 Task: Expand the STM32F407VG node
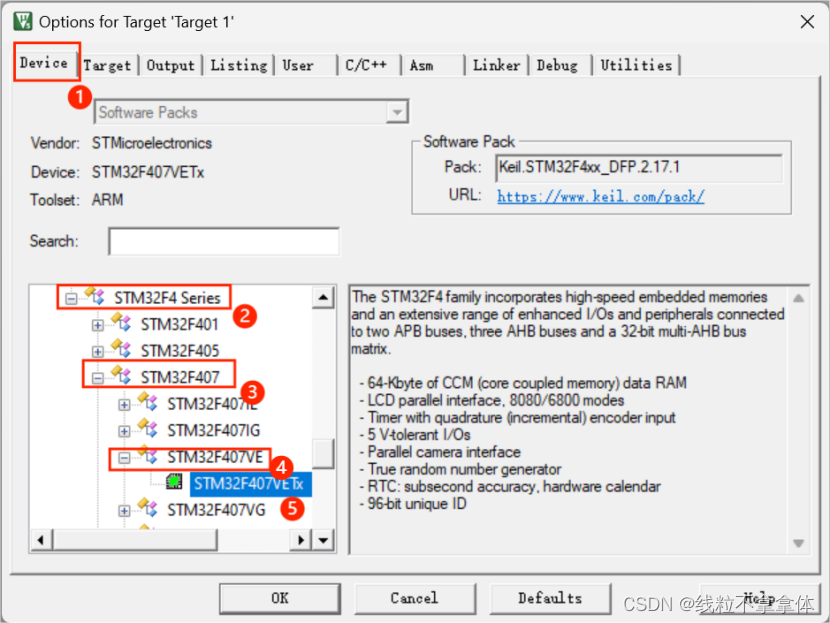pyautogui.click(x=124, y=511)
